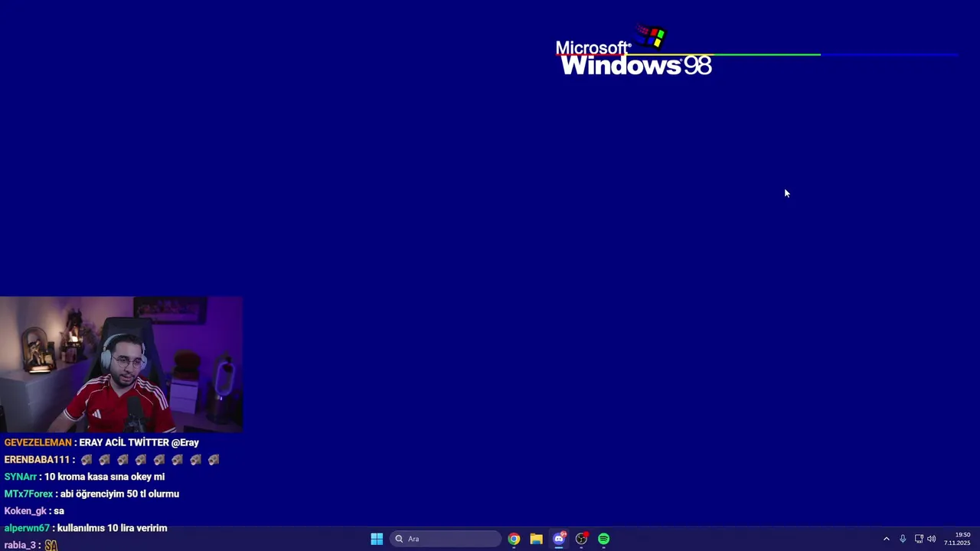Open the Windows Start menu
Image resolution: width=980 pixels, height=551 pixels.
(377, 539)
